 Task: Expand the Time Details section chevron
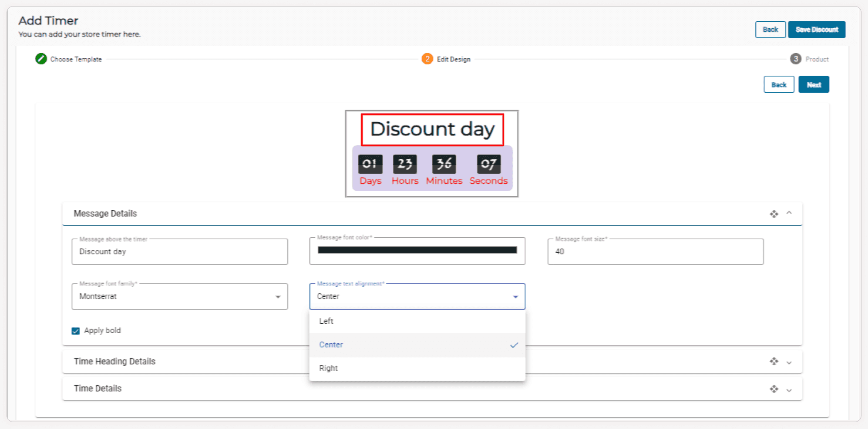pyautogui.click(x=789, y=390)
